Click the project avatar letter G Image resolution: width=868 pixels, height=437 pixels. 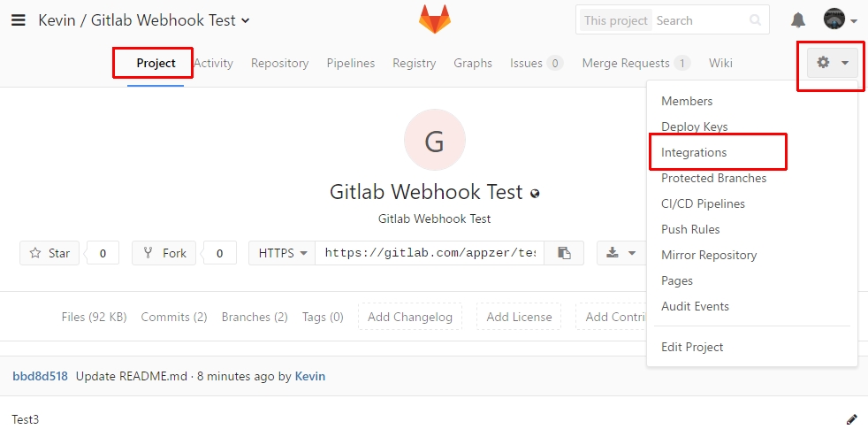(x=435, y=140)
